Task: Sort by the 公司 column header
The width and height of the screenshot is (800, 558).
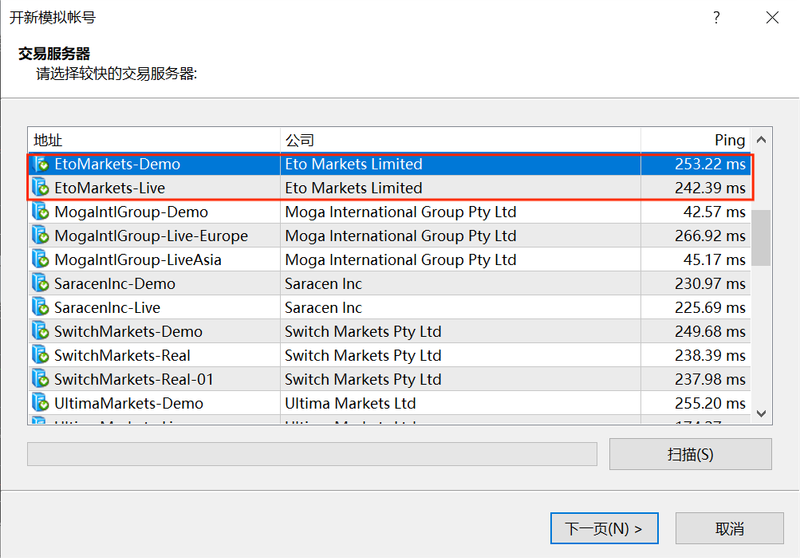Action: coord(460,140)
